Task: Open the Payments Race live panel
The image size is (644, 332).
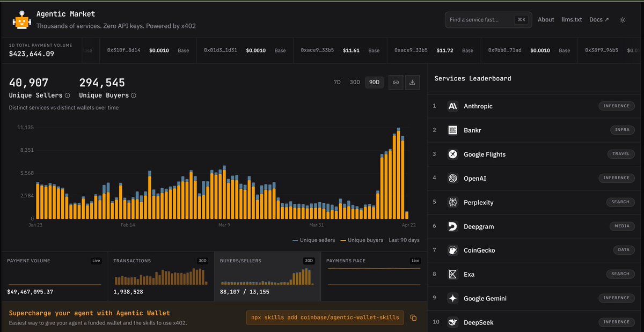Action: [x=374, y=276]
